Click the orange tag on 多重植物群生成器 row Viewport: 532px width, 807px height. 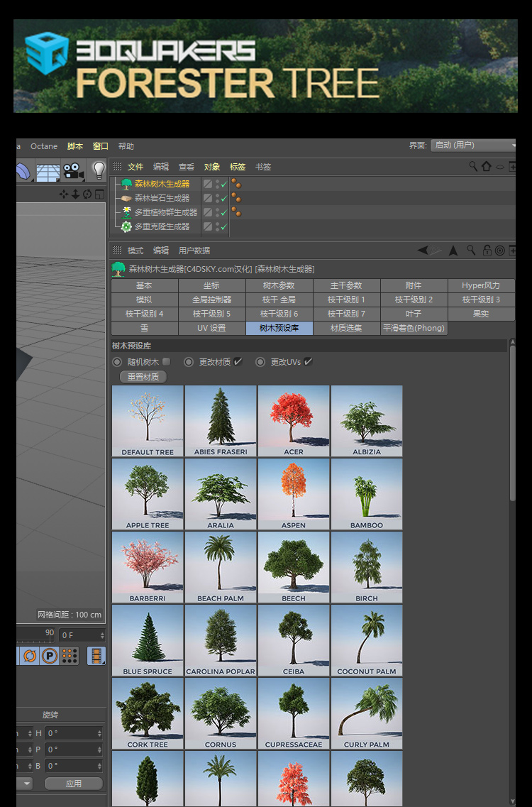tap(236, 212)
